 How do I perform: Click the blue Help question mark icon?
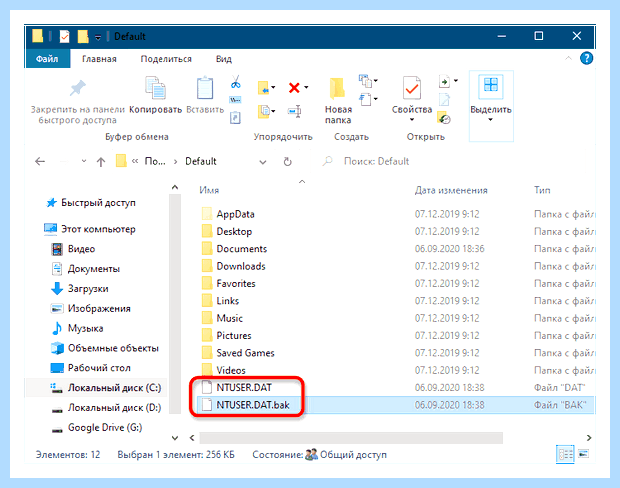586,59
